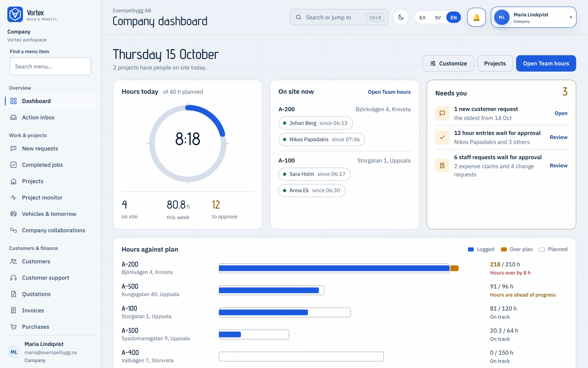
Task: Click the Customer support headset icon
Action: pos(13,278)
